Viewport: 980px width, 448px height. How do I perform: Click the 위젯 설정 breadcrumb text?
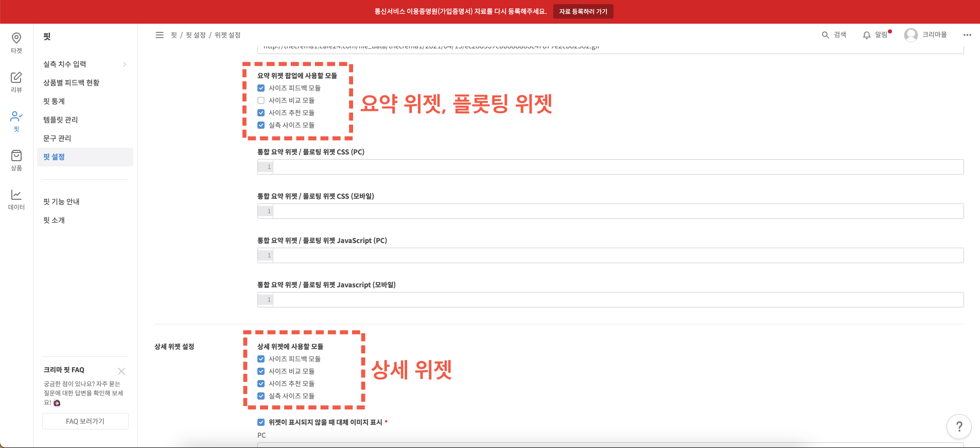pos(227,35)
